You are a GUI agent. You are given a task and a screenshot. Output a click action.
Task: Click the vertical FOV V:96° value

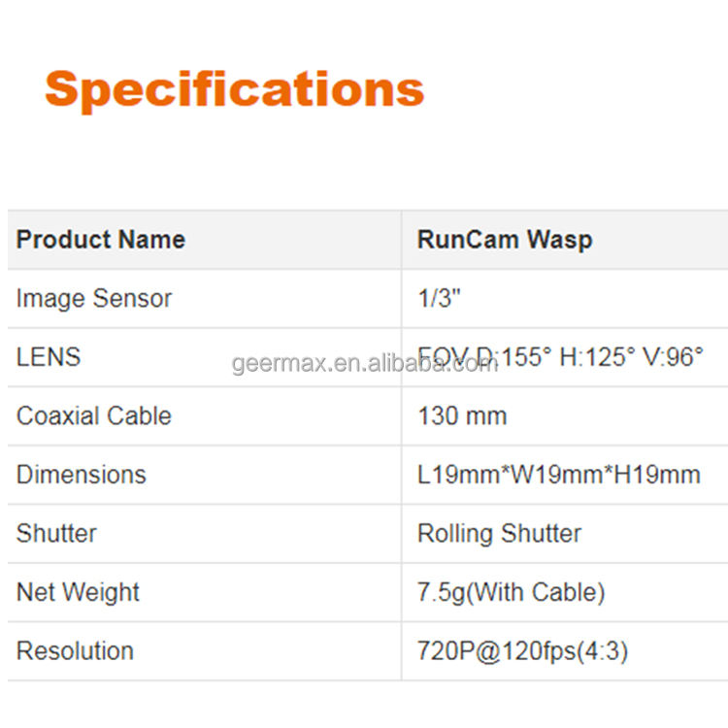(x=673, y=357)
